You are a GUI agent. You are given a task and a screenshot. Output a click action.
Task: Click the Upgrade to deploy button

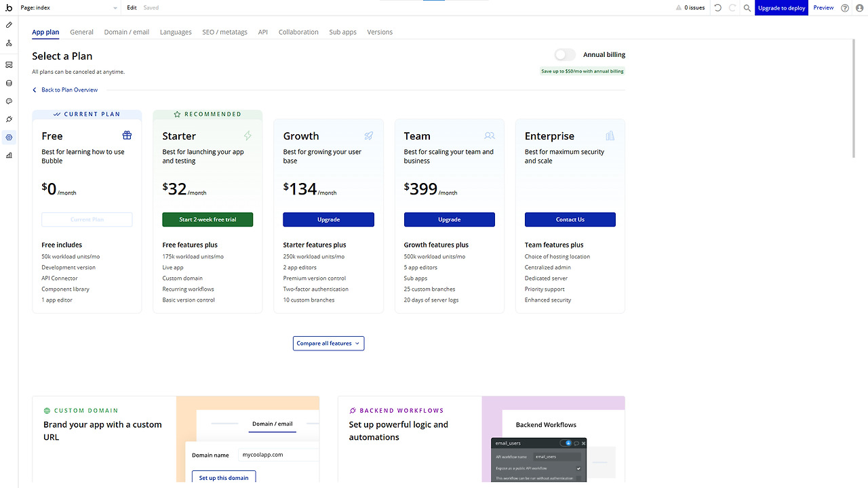[x=782, y=8]
